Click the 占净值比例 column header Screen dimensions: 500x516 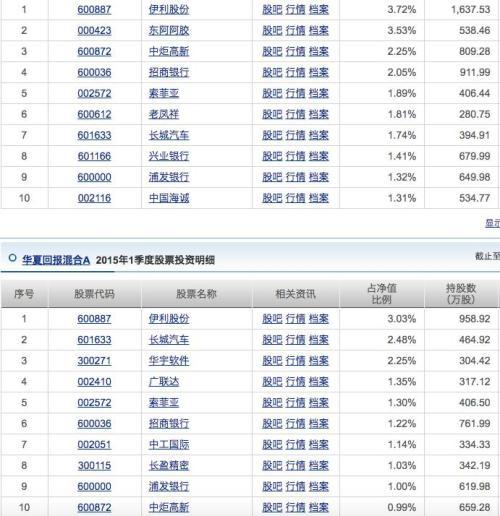point(382,294)
